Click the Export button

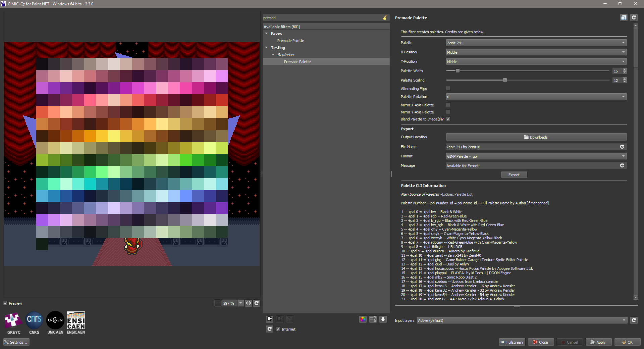tap(514, 175)
